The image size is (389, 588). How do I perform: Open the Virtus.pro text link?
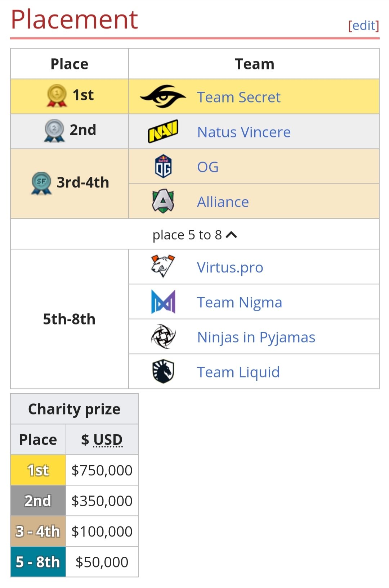(230, 267)
